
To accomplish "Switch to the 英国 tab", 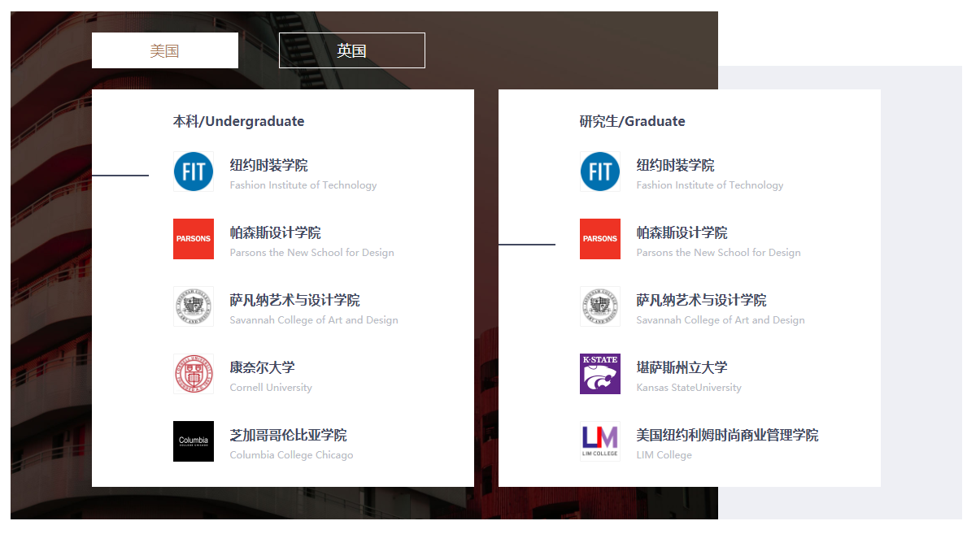I will [x=352, y=50].
